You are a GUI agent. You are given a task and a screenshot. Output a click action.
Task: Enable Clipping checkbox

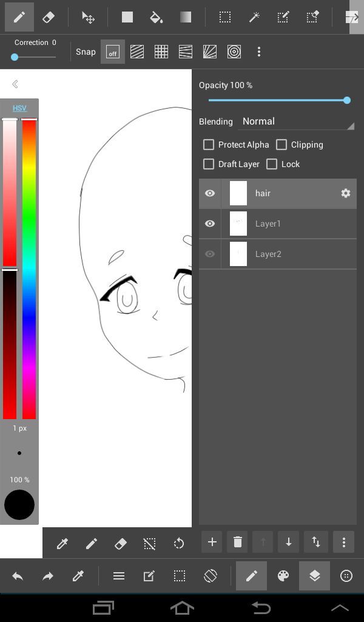(x=281, y=145)
